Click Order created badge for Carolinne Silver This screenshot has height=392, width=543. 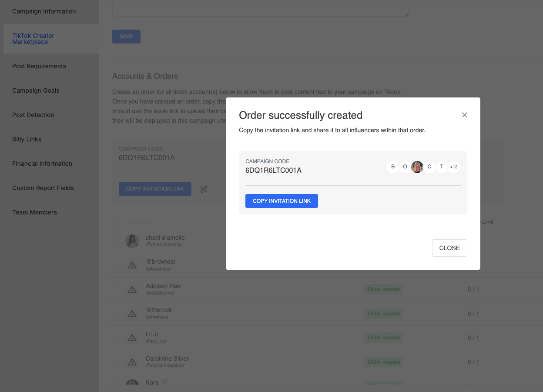384,362
